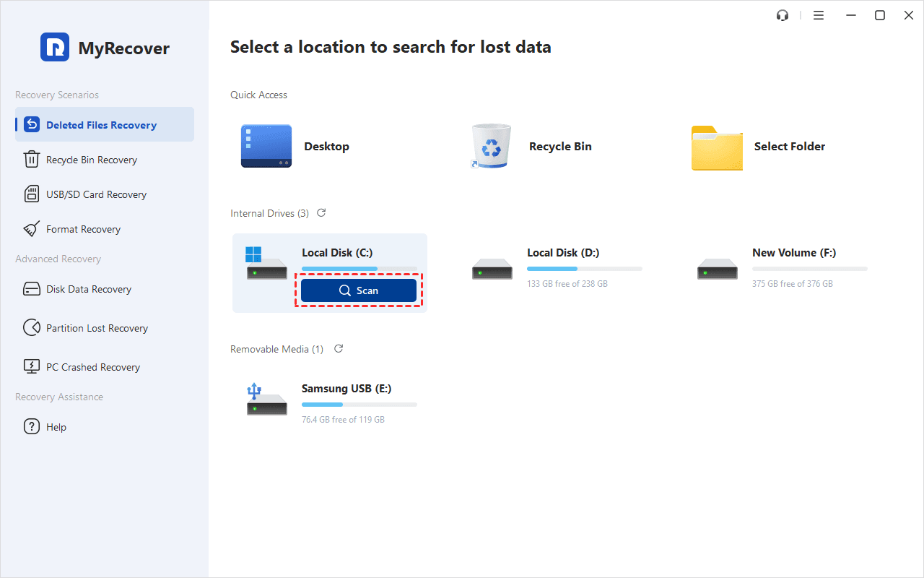The width and height of the screenshot is (924, 578).
Task: Refresh the Internal Drives list
Action: 321,212
